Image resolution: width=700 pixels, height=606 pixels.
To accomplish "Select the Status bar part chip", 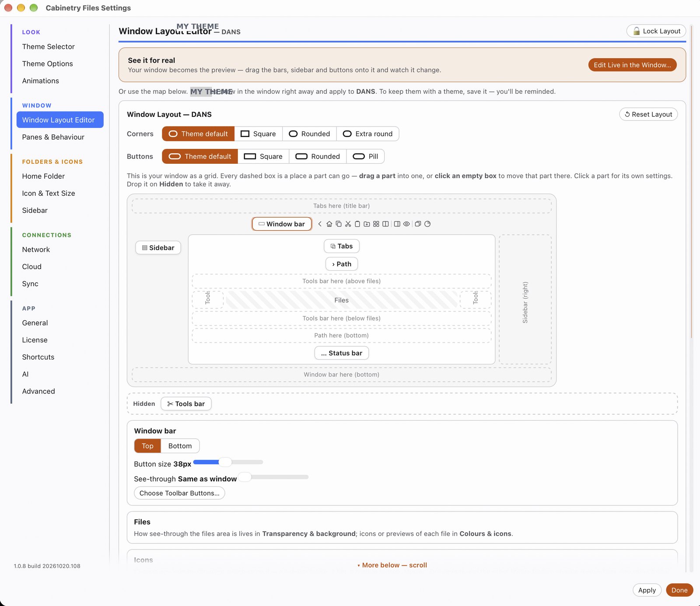I will (342, 353).
